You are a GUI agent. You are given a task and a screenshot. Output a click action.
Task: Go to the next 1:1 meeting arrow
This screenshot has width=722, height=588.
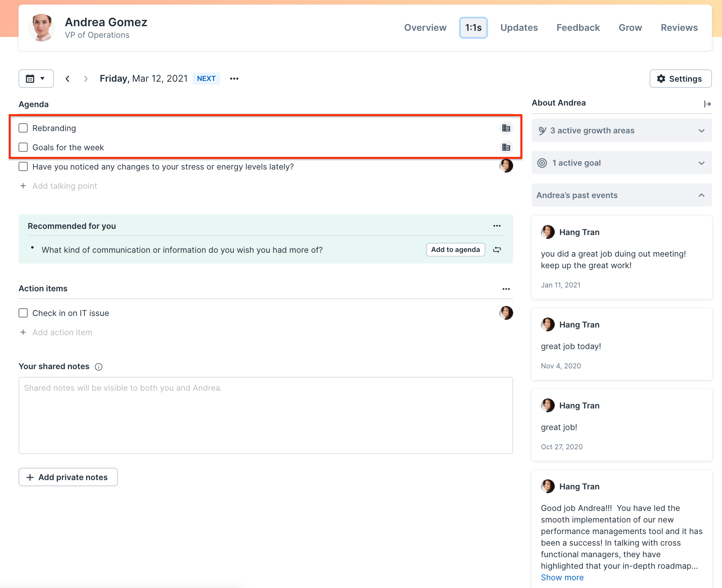pos(86,79)
